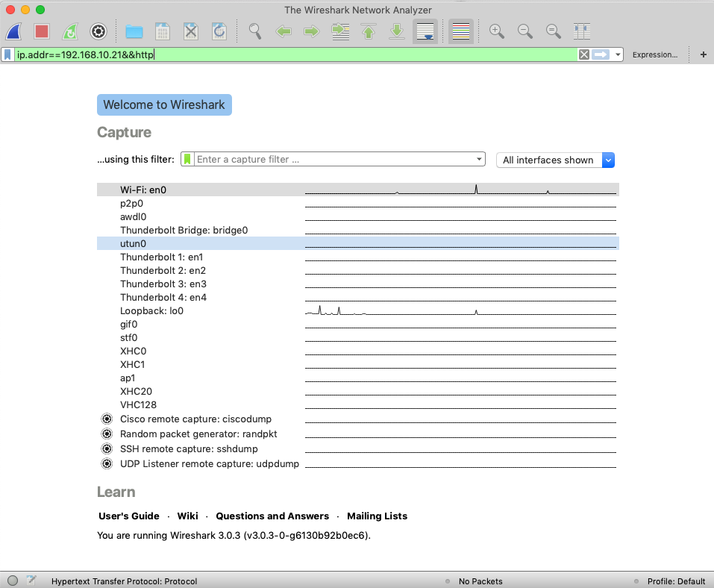Clear the display filter field
The height and width of the screenshot is (588, 714).
[x=584, y=54]
